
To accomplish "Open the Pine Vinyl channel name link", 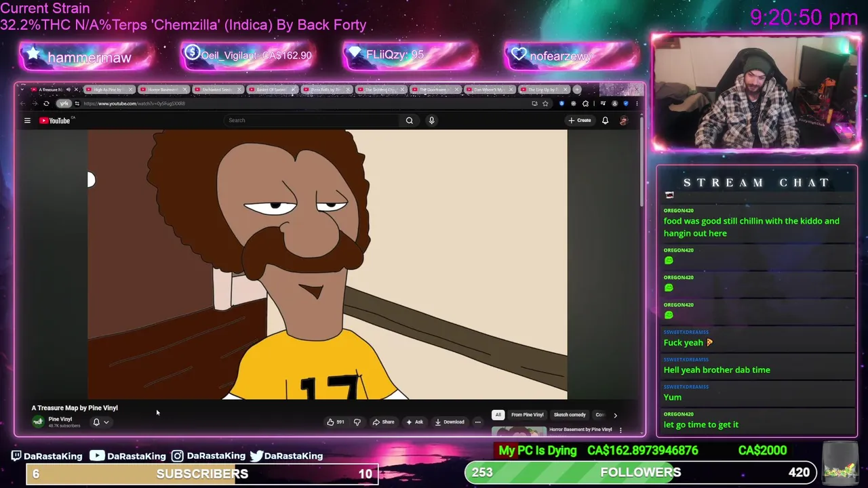I will pyautogui.click(x=60, y=419).
